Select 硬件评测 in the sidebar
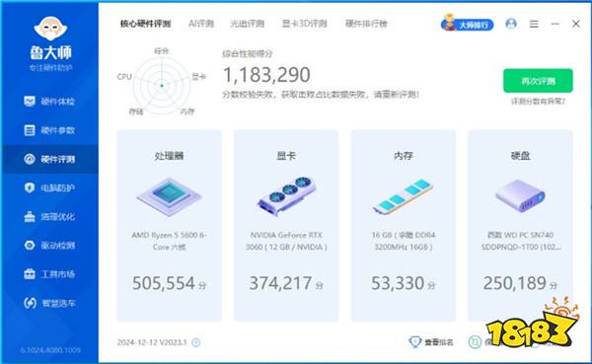Image resolution: width=592 pixels, height=364 pixels. click(x=49, y=159)
